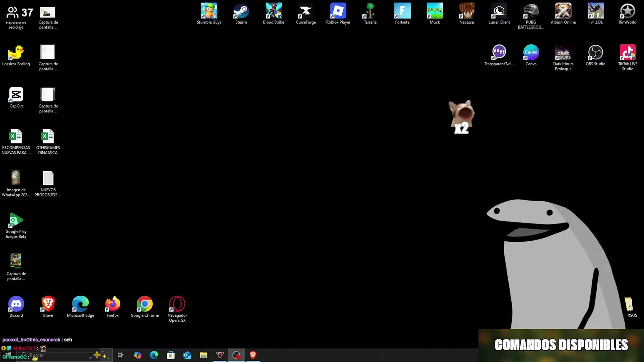Open the Canva desktop shortcut
The height and width of the screenshot is (362, 644).
(531, 55)
